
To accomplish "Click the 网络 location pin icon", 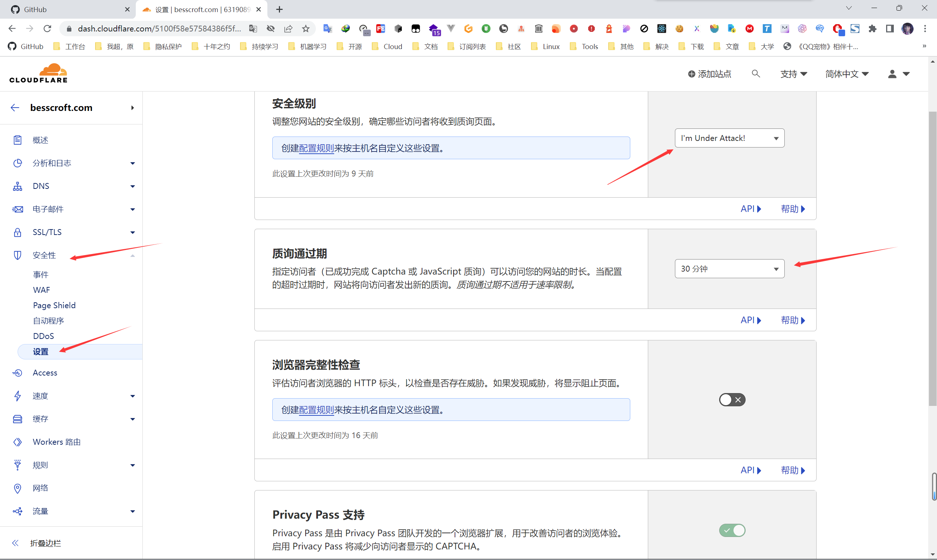I will [17, 488].
